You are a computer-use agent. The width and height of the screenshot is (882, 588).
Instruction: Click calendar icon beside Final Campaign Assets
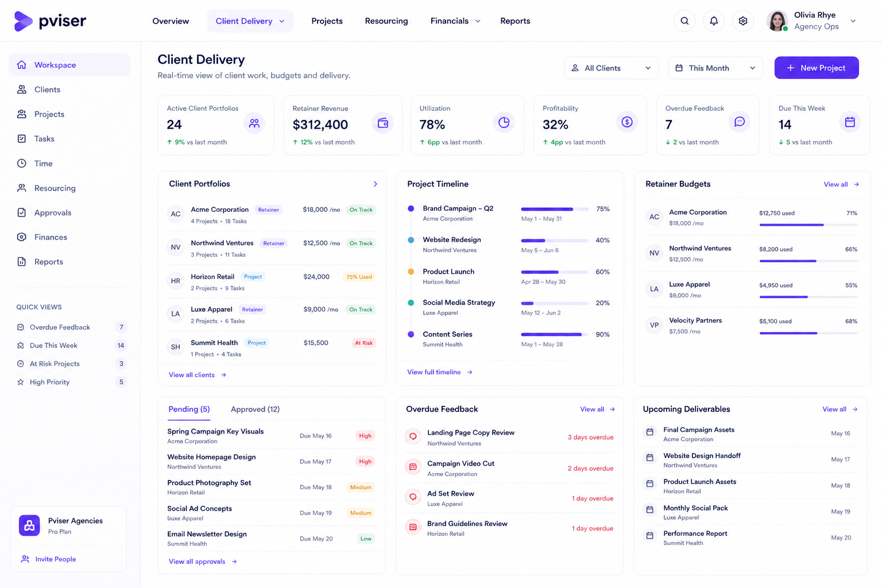coord(650,432)
